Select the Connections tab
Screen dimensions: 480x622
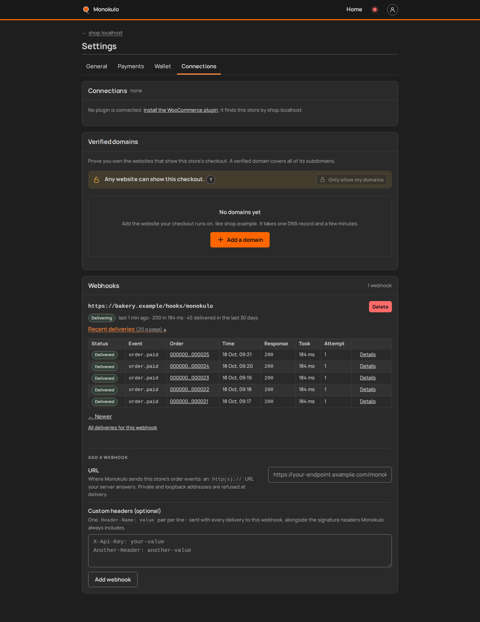click(x=199, y=66)
